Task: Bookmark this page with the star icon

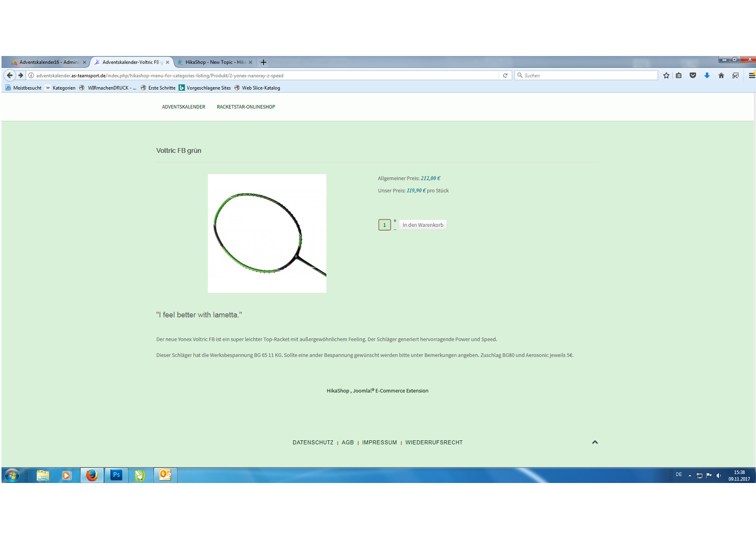Action: click(666, 75)
